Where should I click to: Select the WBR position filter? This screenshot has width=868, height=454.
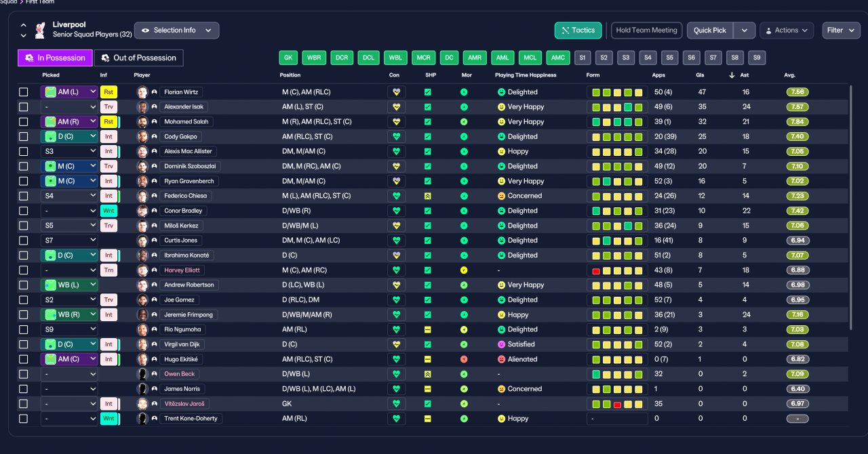314,58
